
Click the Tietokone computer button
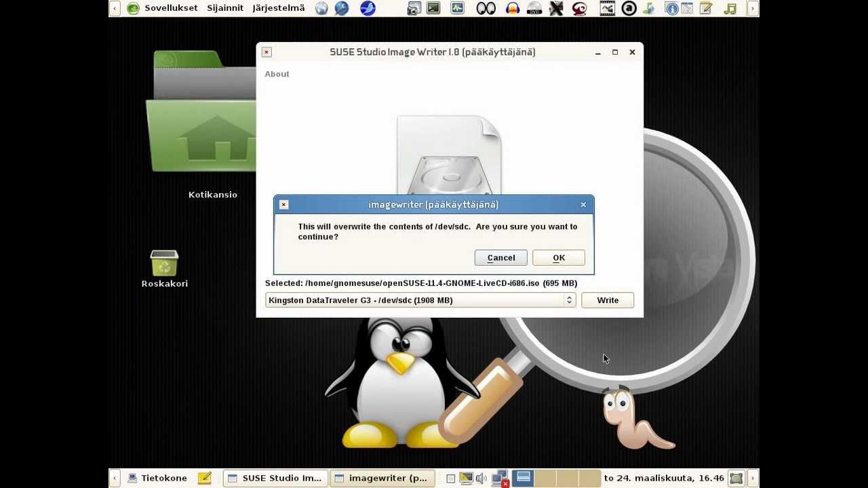(157, 478)
